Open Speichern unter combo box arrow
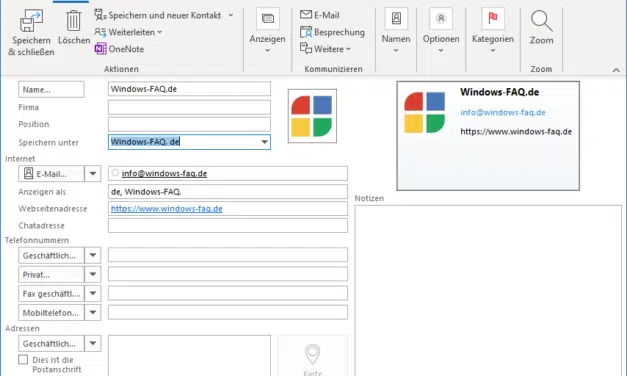The image size is (627, 376). (x=264, y=142)
